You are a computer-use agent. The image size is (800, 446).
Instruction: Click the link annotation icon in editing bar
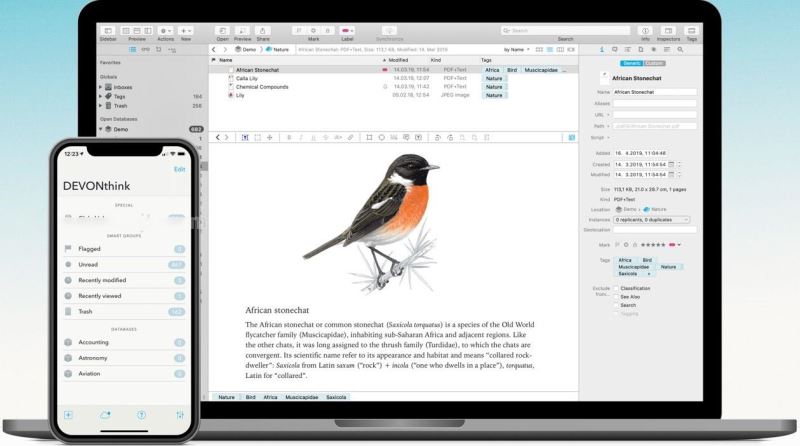coord(351,138)
